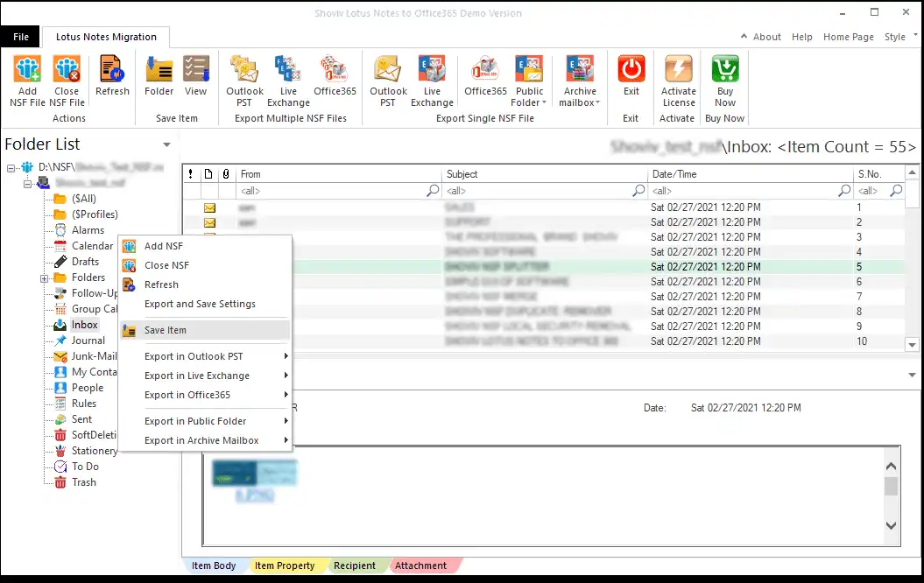
Task: Select the Journal folder
Action: click(x=88, y=341)
